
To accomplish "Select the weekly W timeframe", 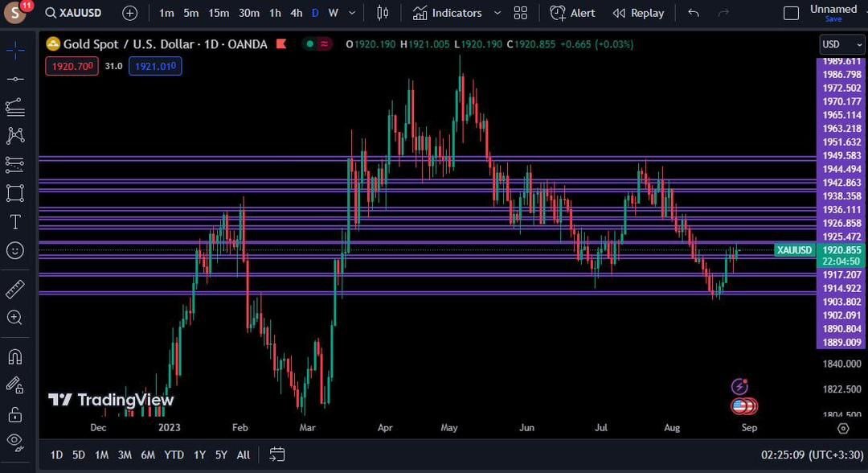I will tap(334, 13).
